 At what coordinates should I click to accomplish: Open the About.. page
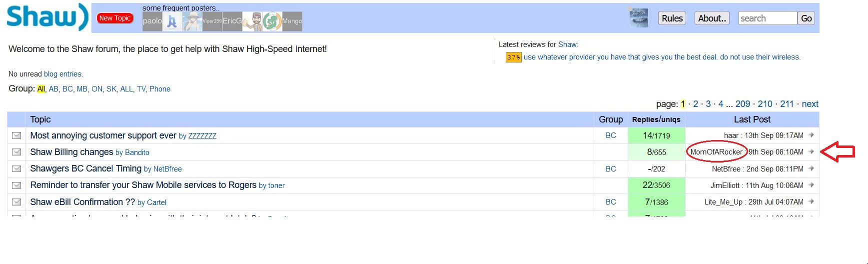click(x=712, y=18)
